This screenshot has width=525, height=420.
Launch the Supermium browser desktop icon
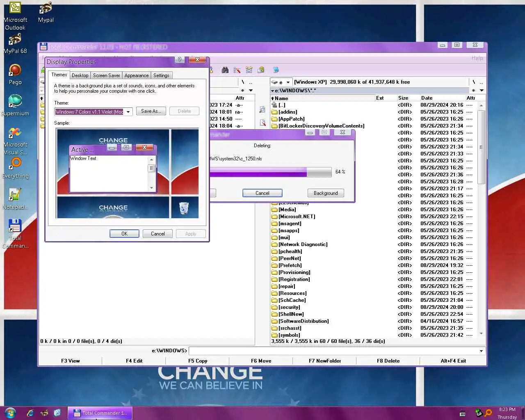[x=15, y=106]
